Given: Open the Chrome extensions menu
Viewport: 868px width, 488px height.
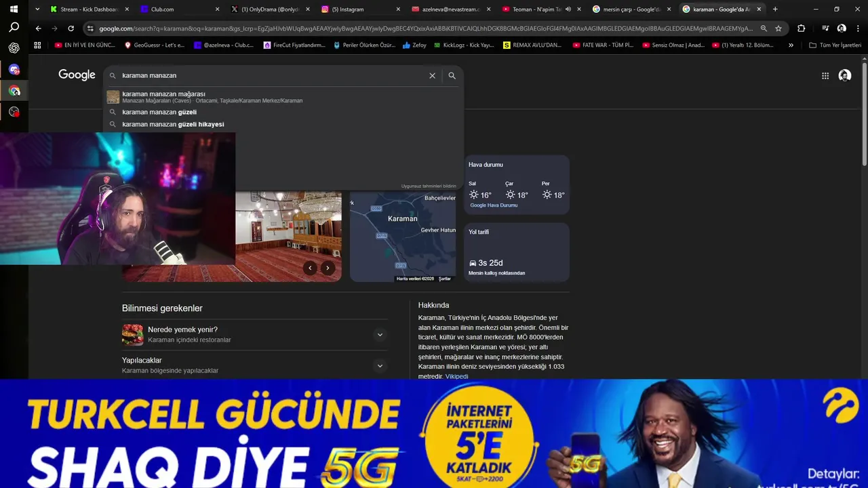Looking at the screenshot, I should coord(801,28).
